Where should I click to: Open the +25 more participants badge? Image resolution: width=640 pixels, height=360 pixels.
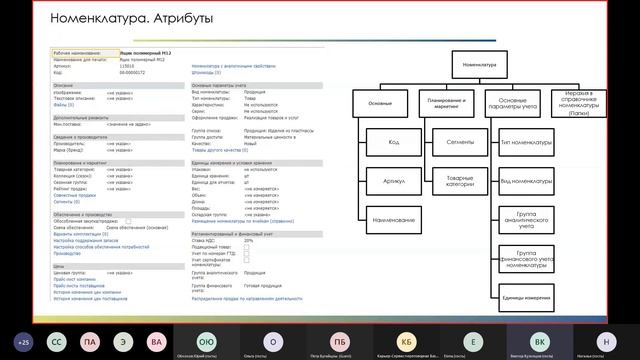point(24,342)
